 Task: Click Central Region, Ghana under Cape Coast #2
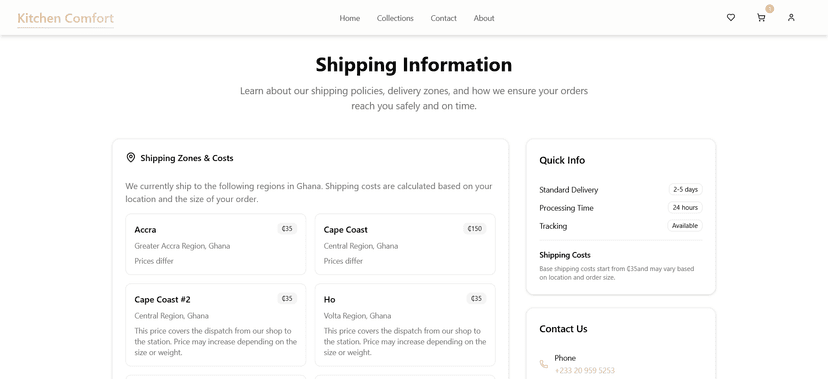coord(171,316)
